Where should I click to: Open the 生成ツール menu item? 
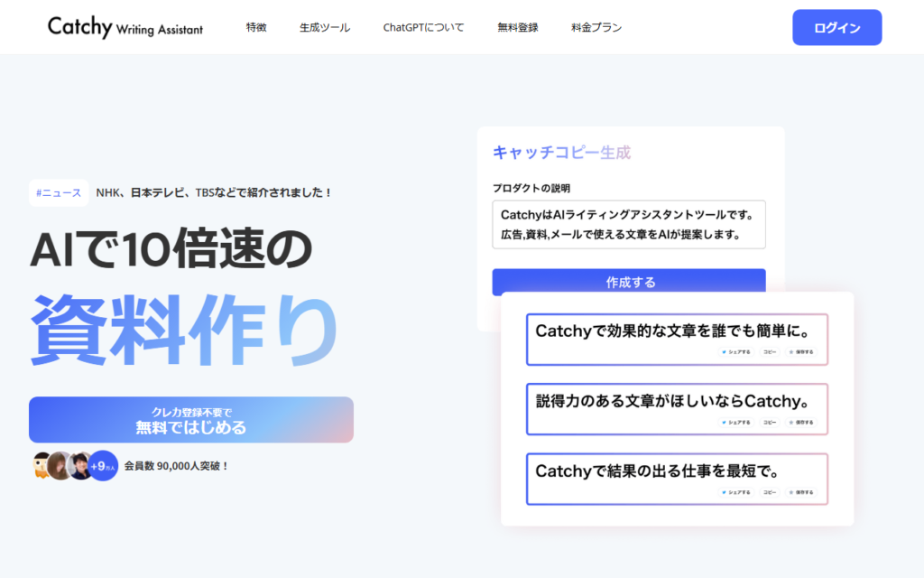[325, 28]
